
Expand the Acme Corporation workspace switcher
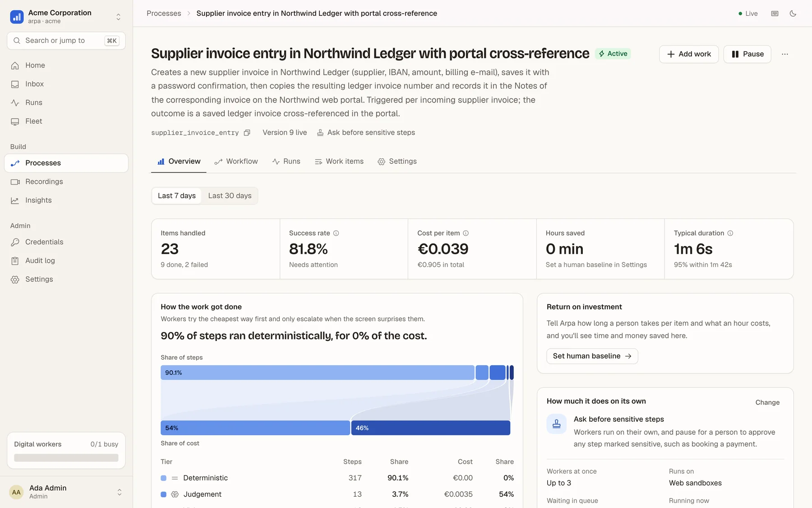coord(119,17)
